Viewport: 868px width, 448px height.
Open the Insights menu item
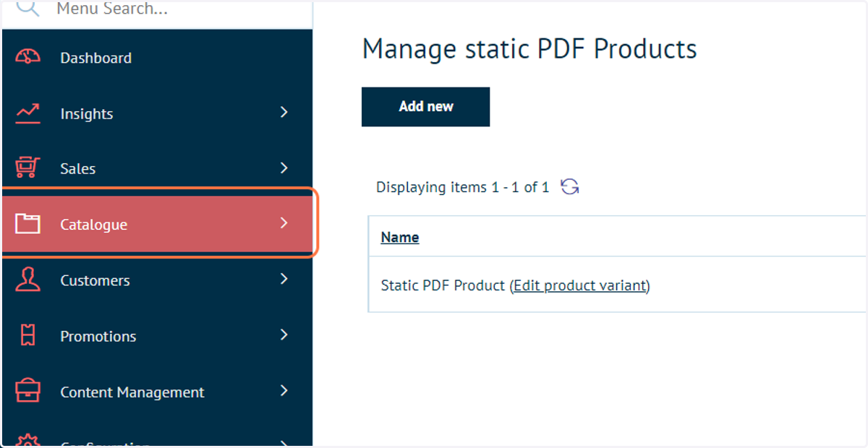coord(157,113)
